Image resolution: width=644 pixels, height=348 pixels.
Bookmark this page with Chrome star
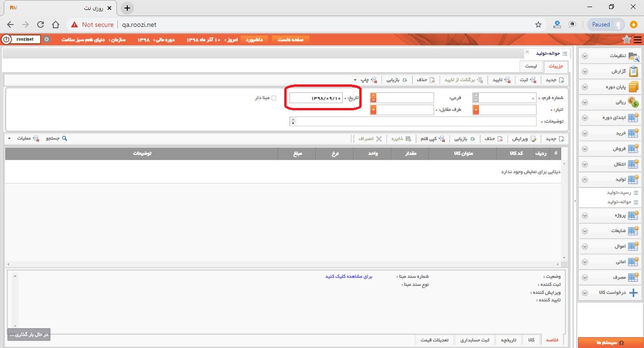(538, 25)
